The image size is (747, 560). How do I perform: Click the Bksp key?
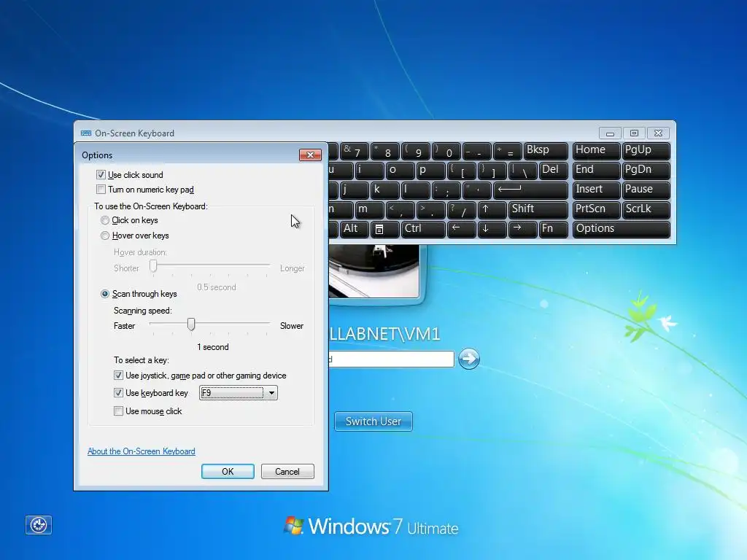546,150
